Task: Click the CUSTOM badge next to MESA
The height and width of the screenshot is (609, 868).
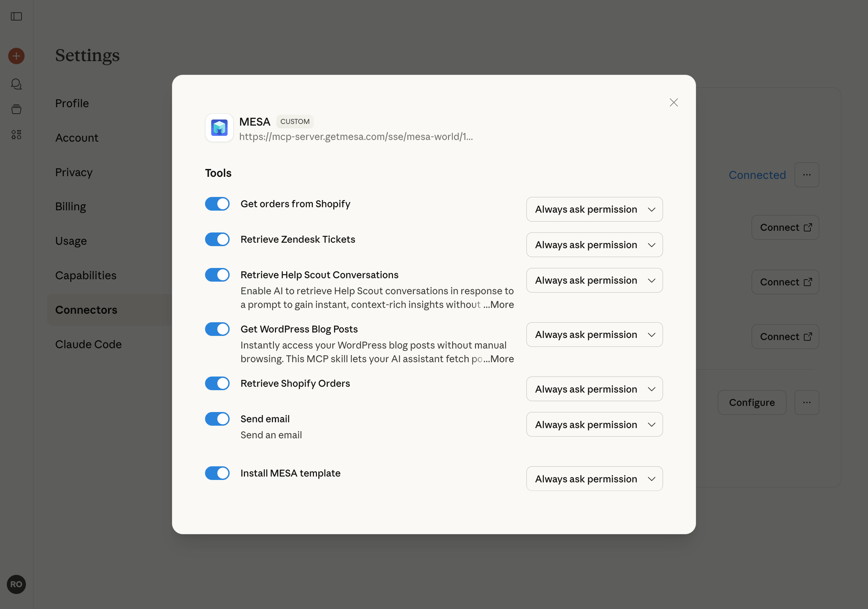Action: point(295,122)
